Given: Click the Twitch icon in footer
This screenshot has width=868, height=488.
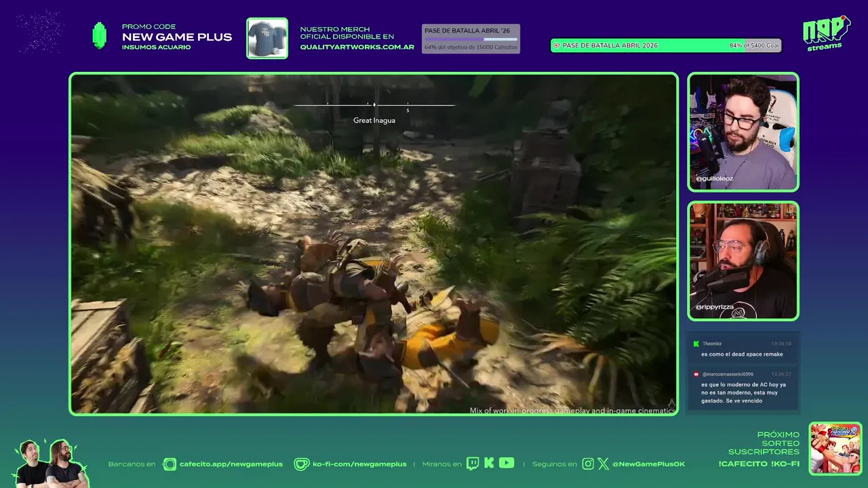Looking at the screenshot, I should click(473, 464).
